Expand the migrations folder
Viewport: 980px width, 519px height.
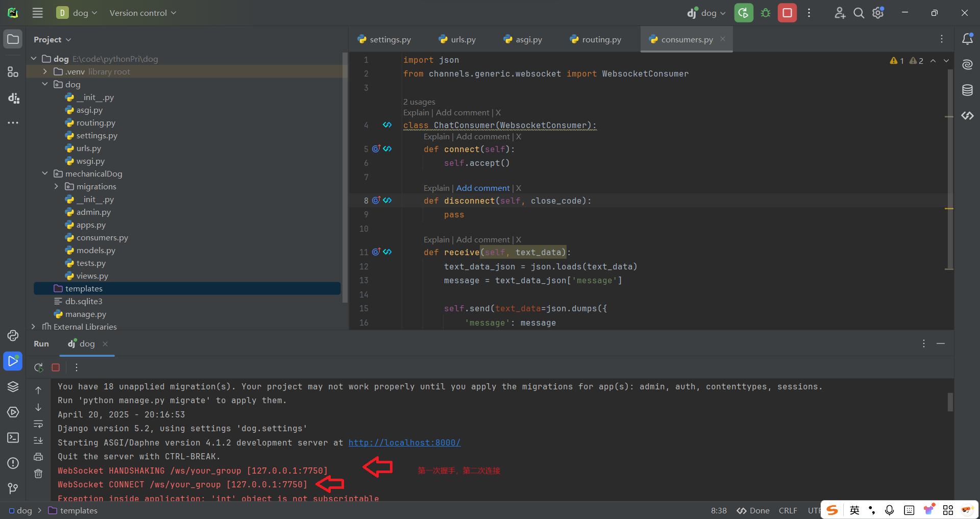56,186
